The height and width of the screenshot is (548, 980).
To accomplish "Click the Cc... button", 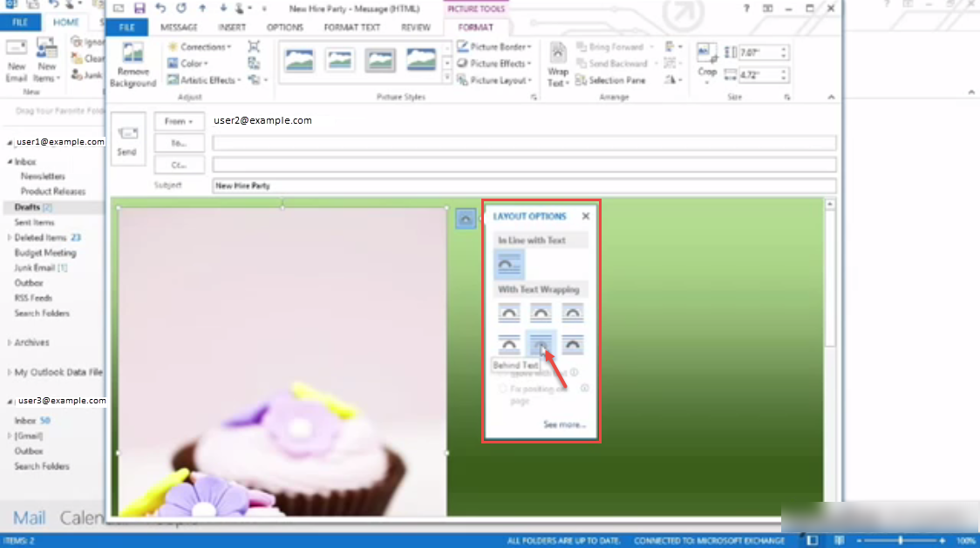I will click(x=179, y=165).
